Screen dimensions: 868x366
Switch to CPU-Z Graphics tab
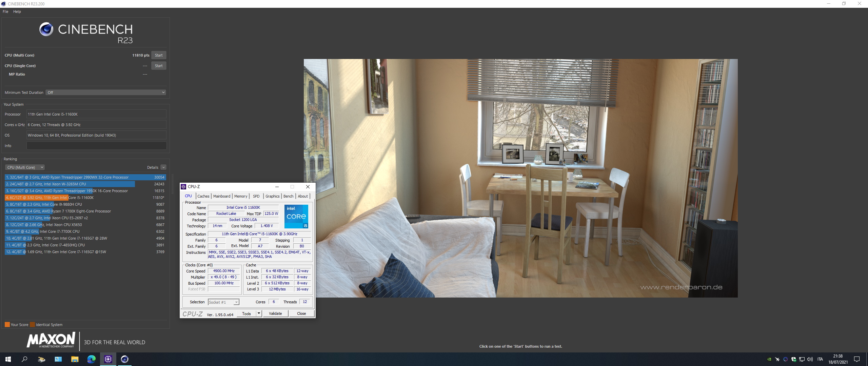click(273, 196)
